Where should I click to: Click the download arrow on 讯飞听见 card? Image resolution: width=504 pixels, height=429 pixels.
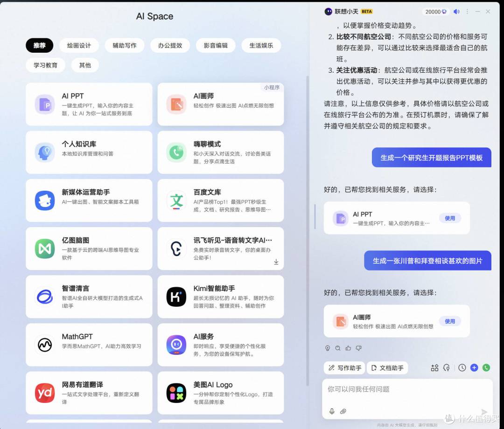(276, 262)
